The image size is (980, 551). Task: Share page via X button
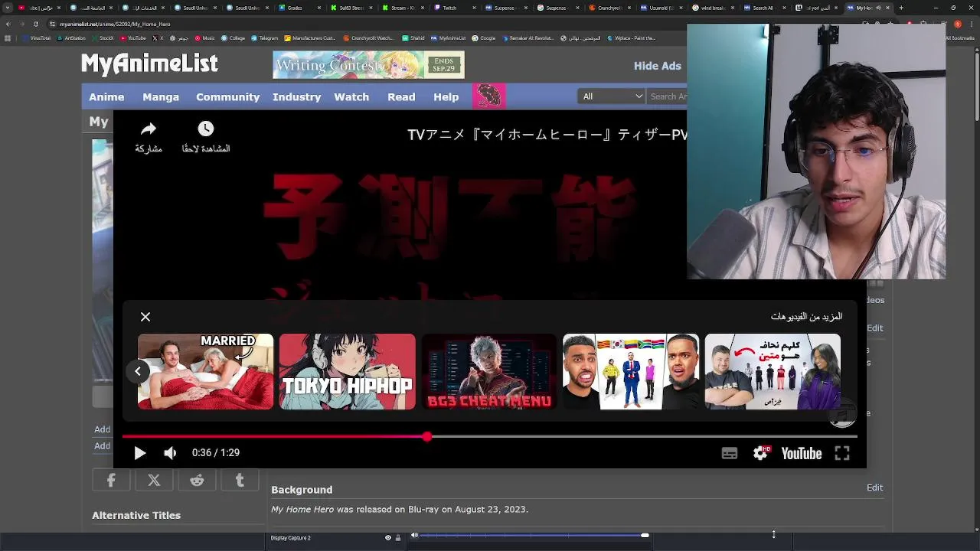154,480
